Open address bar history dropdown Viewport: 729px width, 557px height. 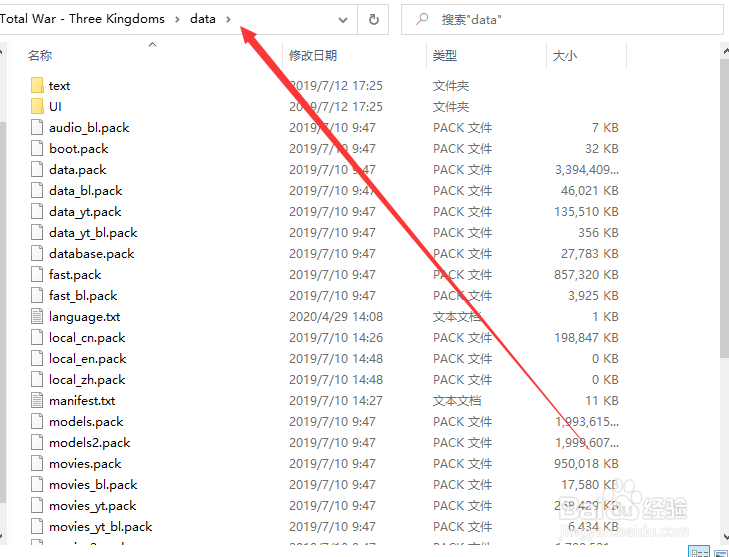pyautogui.click(x=343, y=20)
